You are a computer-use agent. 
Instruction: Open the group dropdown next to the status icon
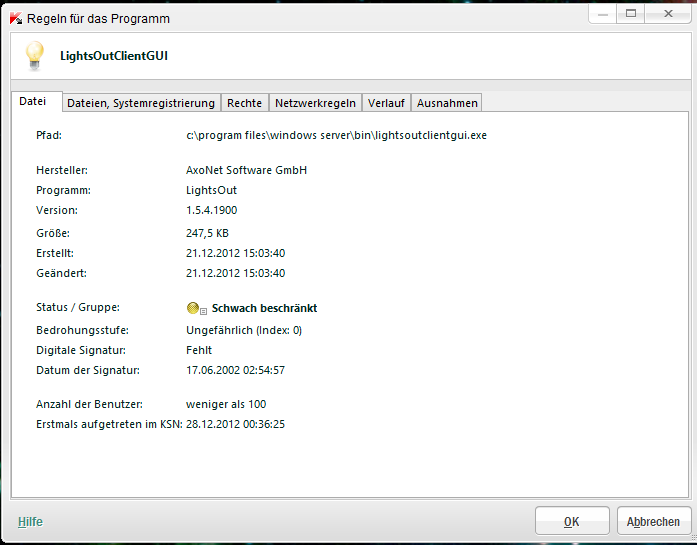point(203,311)
